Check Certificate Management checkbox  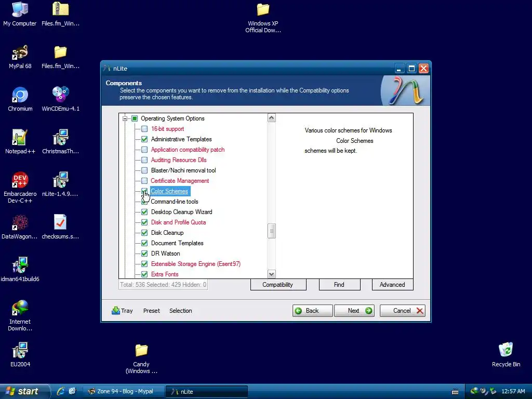pos(144,181)
